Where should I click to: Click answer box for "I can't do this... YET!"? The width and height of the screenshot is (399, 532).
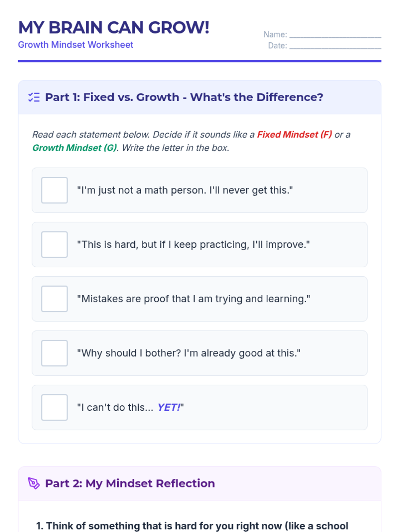point(55,407)
